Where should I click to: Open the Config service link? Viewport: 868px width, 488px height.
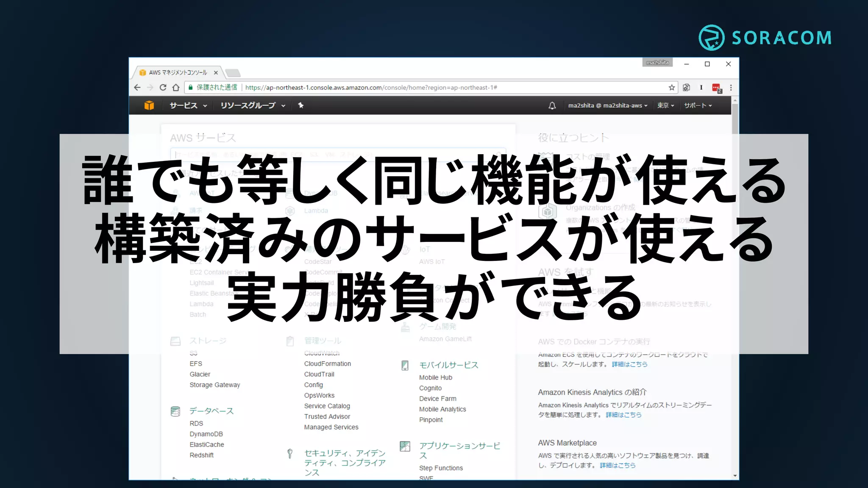point(314,385)
